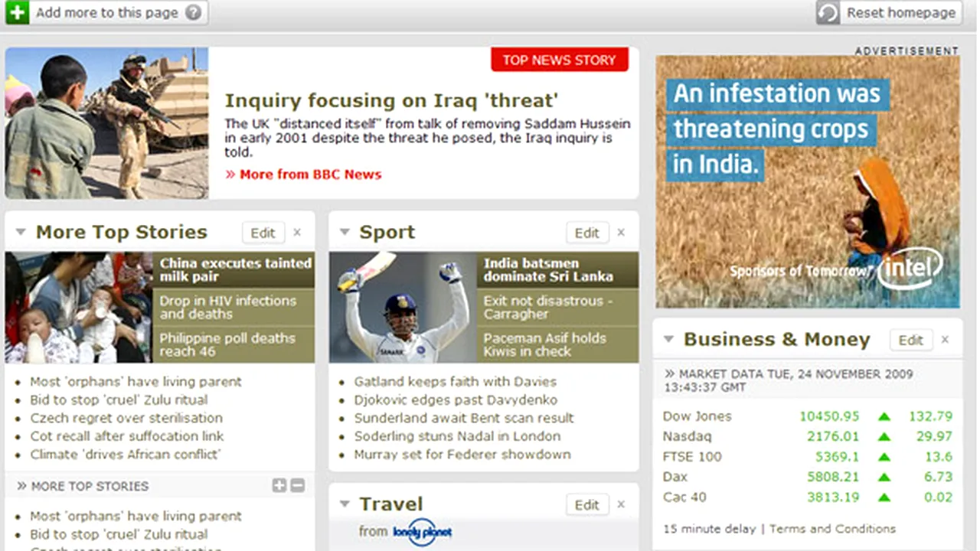This screenshot has height=551, width=980.
Task: Remove the Business & Money panel with X
Action: pyautogui.click(x=945, y=340)
